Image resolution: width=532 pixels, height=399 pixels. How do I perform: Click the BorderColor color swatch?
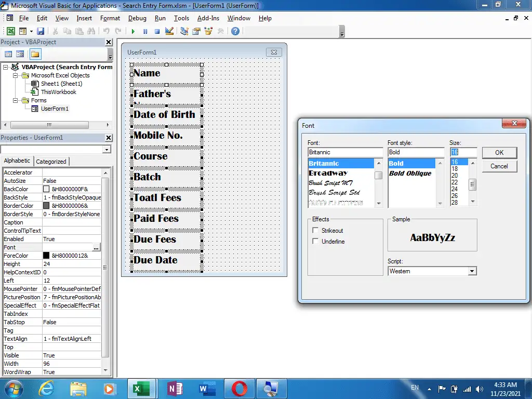coord(46,206)
